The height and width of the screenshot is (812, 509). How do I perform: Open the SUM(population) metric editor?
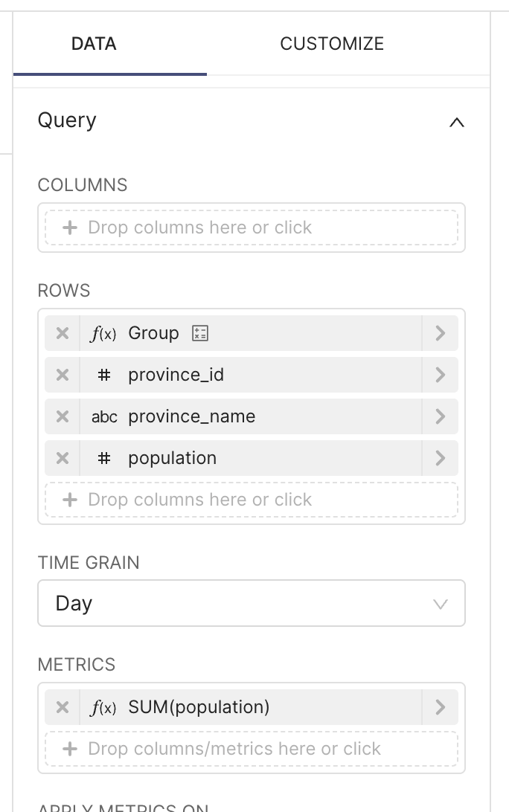[440, 707]
